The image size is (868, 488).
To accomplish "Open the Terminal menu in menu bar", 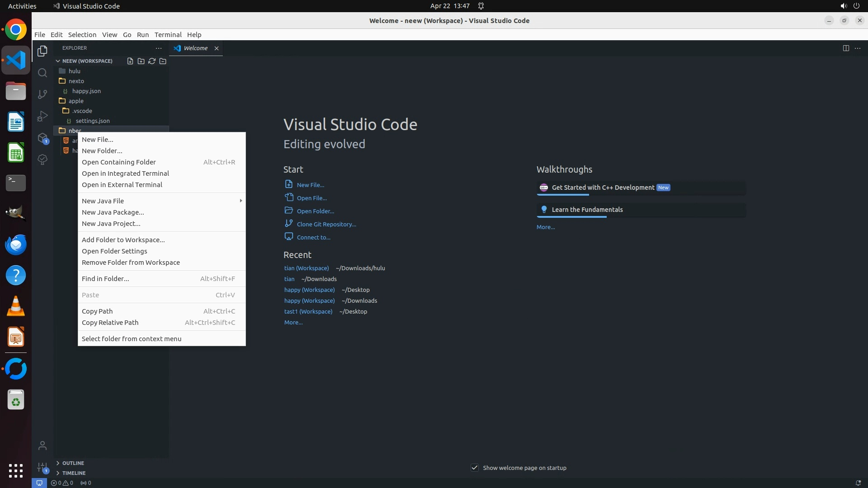I will (x=168, y=35).
